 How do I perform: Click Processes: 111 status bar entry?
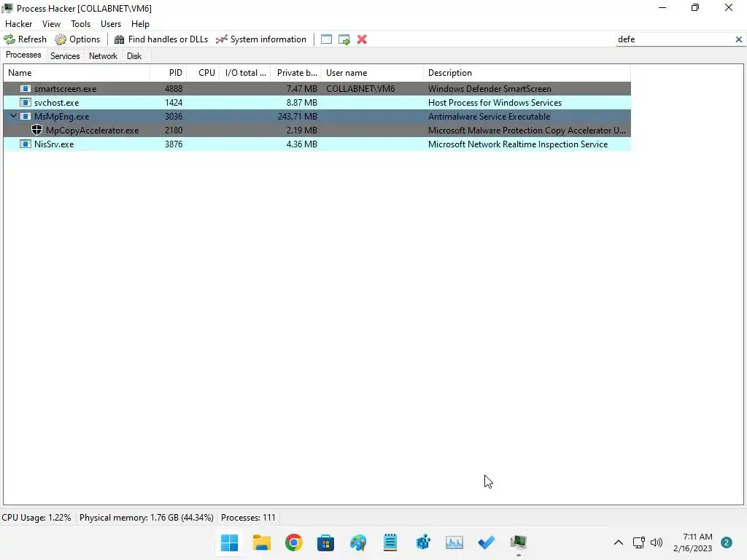248,518
